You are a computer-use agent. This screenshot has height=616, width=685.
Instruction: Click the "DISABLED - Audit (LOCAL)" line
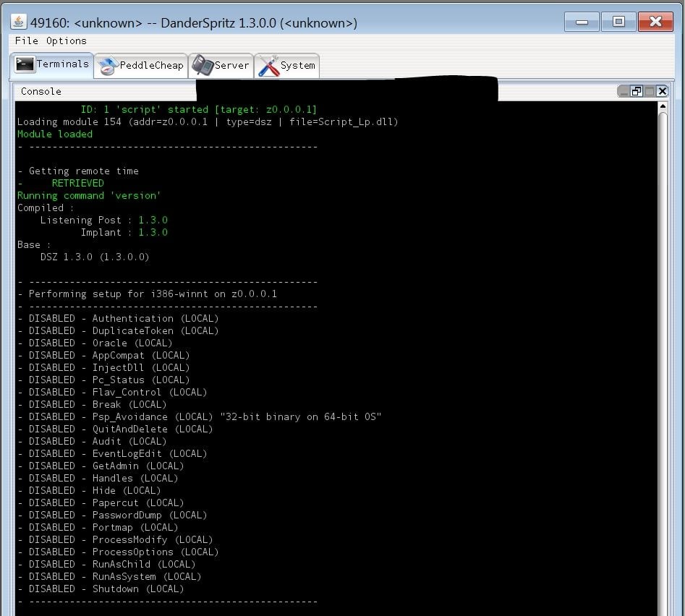tap(92, 441)
